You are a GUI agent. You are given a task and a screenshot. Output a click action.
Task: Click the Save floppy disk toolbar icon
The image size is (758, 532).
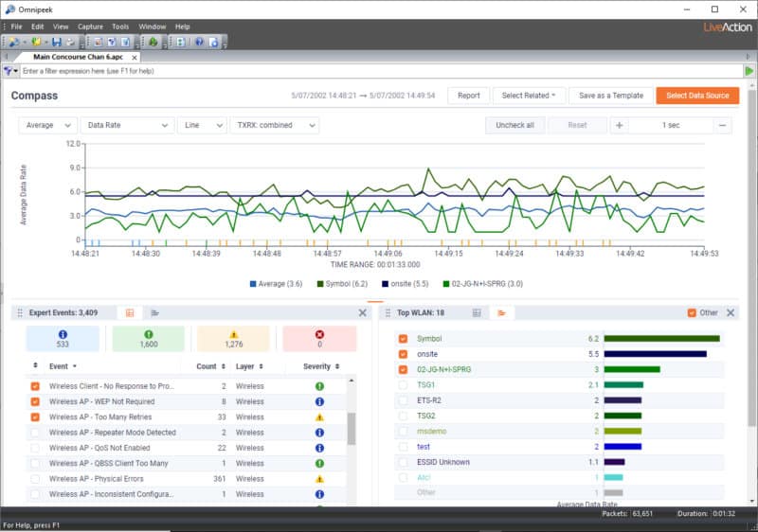57,42
